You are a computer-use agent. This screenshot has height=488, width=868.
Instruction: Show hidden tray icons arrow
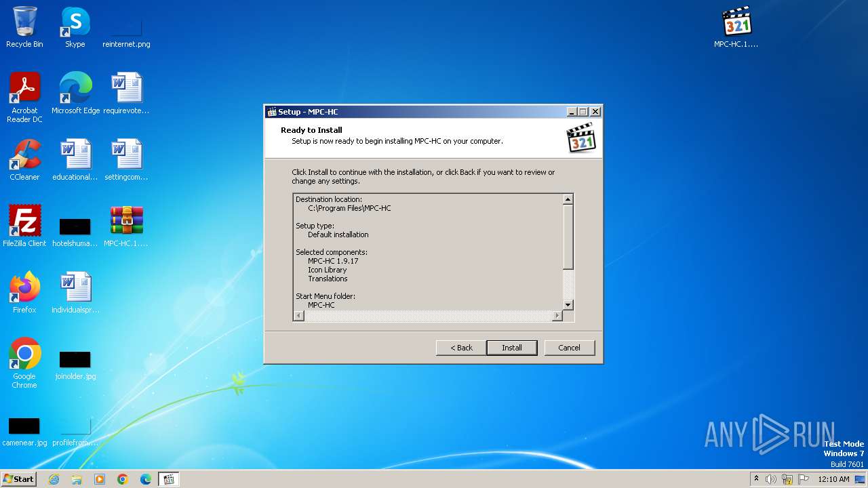[756, 479]
